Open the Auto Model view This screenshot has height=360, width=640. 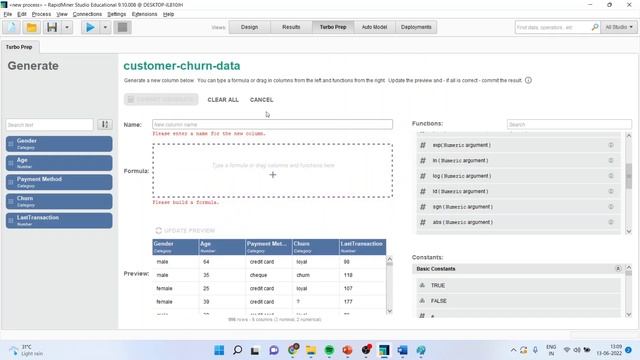[x=374, y=27]
